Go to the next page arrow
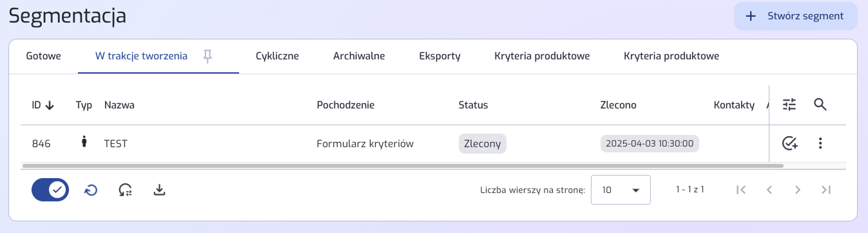Viewport: 868px width, 233px height. 797,190
